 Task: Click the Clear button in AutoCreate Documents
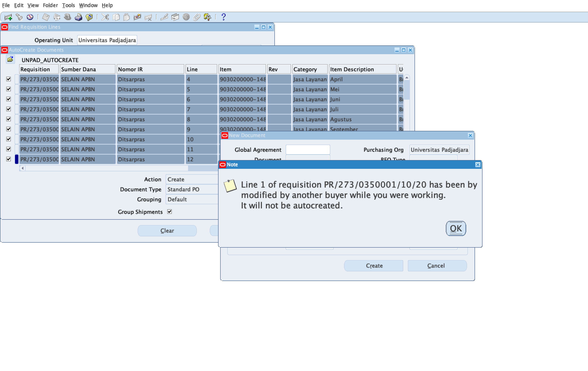(167, 231)
